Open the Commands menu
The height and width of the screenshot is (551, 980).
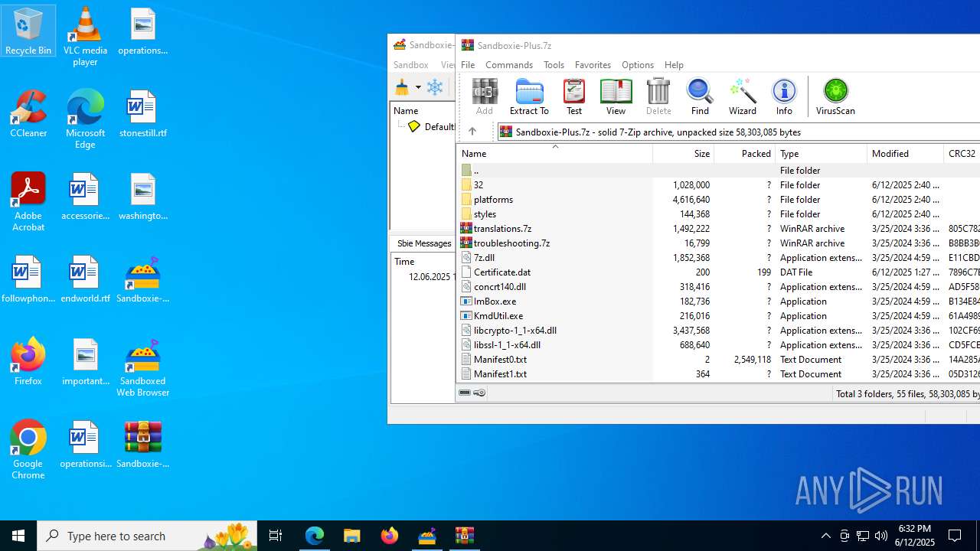[509, 65]
